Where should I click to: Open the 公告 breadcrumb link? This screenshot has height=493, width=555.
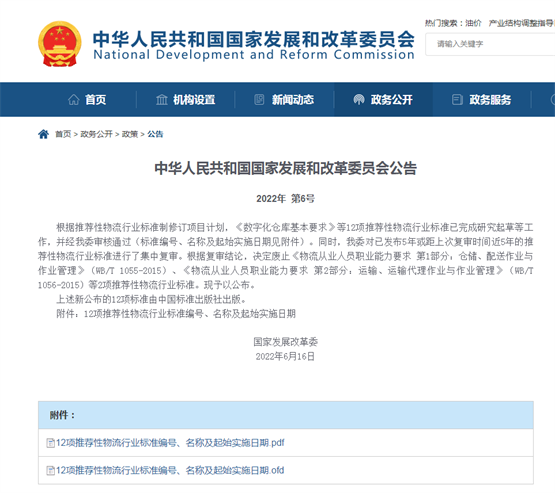click(x=155, y=134)
